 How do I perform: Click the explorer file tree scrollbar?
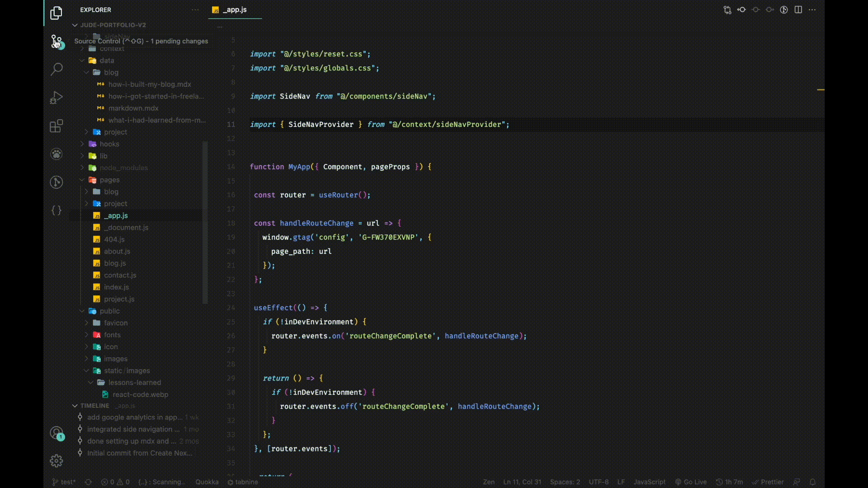click(205, 221)
